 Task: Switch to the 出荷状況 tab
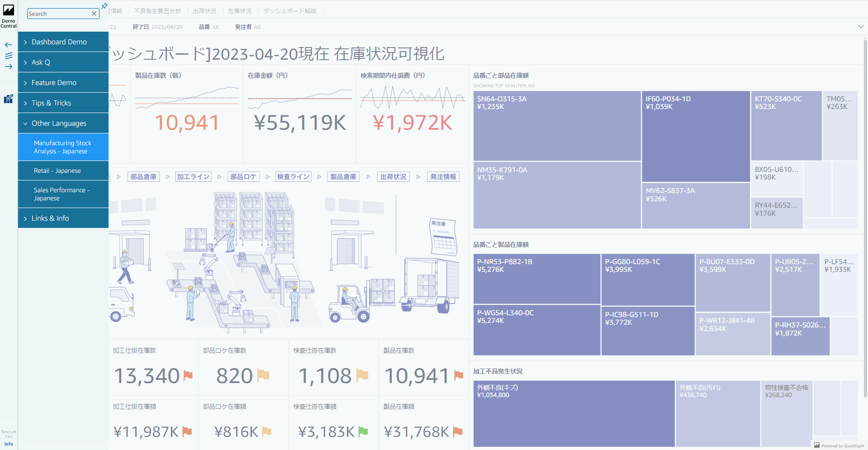pyautogui.click(x=204, y=10)
